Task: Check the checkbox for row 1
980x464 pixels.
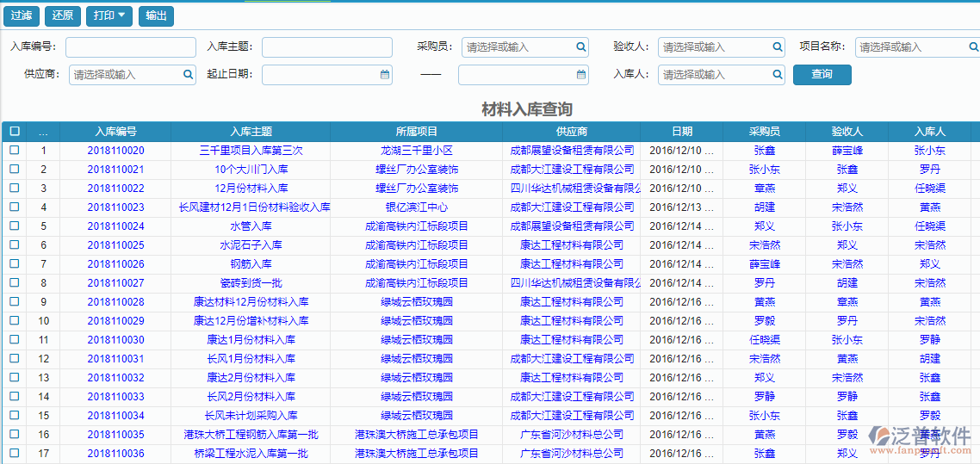Action: click(15, 150)
